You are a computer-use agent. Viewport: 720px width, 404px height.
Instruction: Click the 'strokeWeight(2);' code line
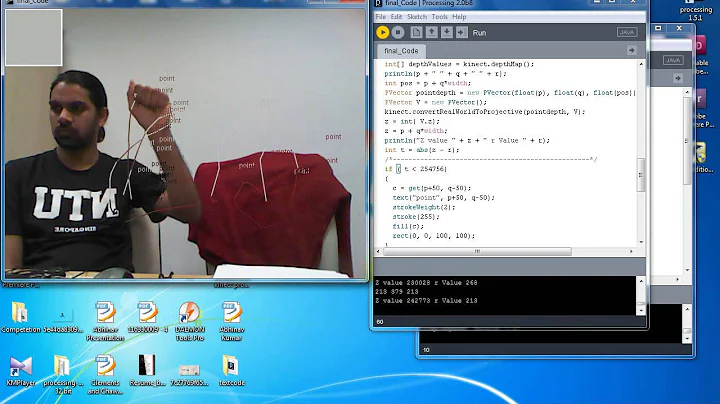click(x=424, y=207)
